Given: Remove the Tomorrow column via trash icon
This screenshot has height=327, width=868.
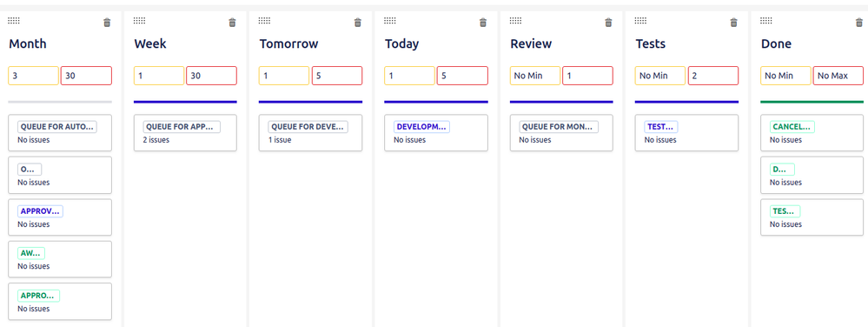Looking at the screenshot, I should pyautogui.click(x=358, y=22).
